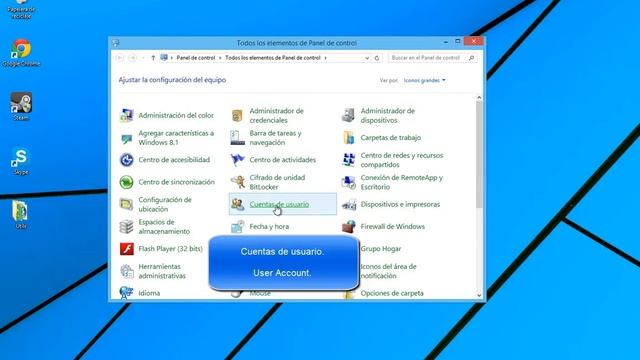This screenshot has width=640, height=360.
Task: Open Firewall de Windows icon
Action: click(349, 227)
